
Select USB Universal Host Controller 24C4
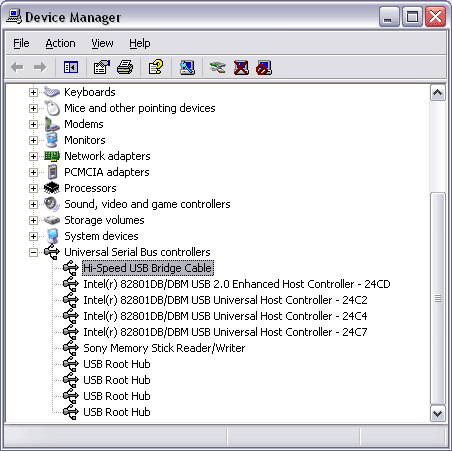225,316
